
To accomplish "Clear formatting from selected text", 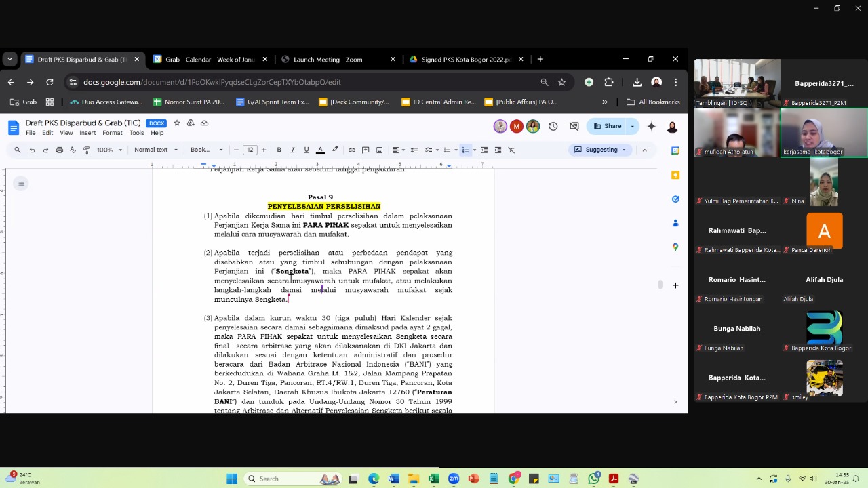I will tap(511, 150).
